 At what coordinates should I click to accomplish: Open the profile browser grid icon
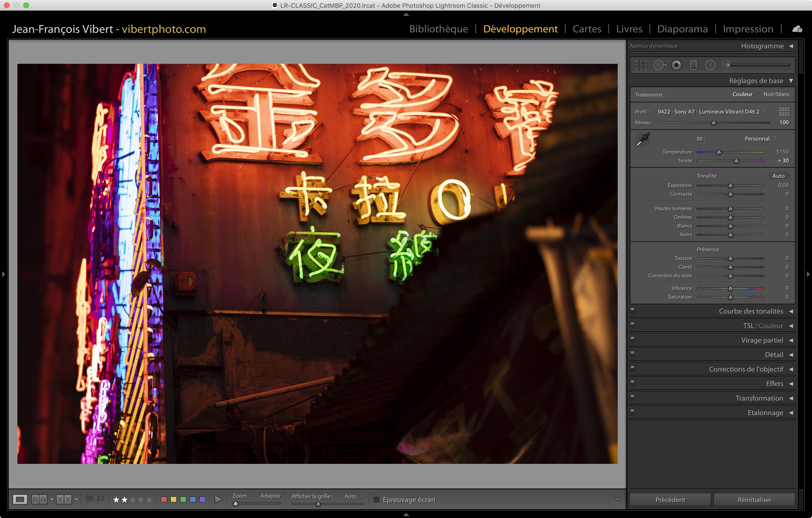[x=784, y=112]
